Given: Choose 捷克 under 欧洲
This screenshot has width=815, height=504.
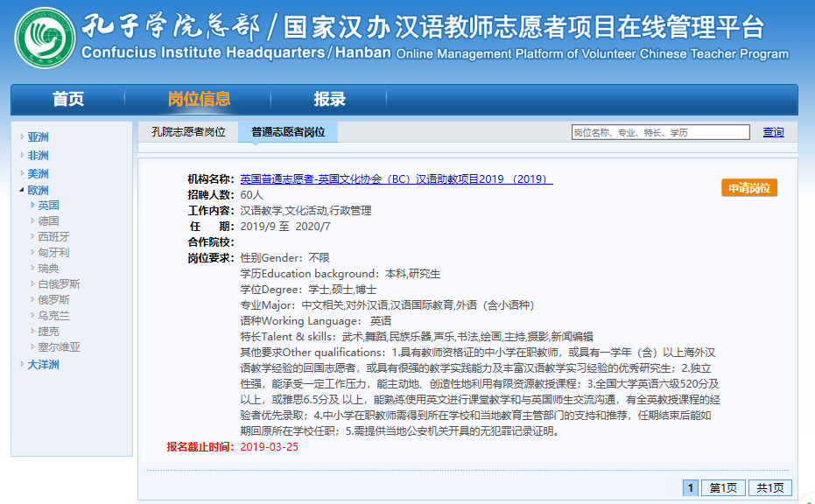Looking at the screenshot, I should click(x=48, y=332).
